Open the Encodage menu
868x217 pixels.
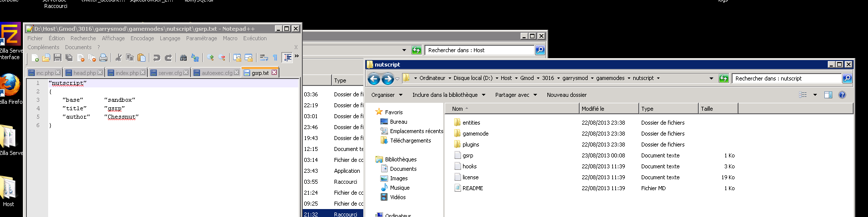[142, 38]
